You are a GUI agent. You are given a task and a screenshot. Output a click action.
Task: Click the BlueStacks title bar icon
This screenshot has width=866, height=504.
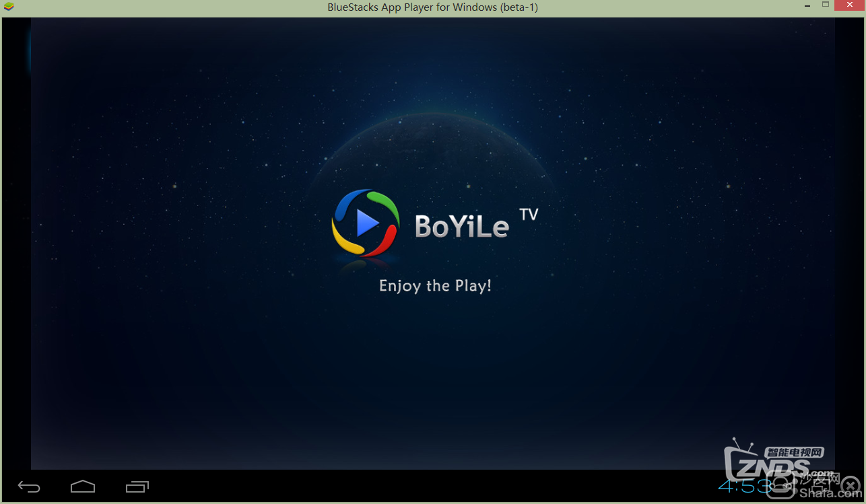tap(9, 7)
